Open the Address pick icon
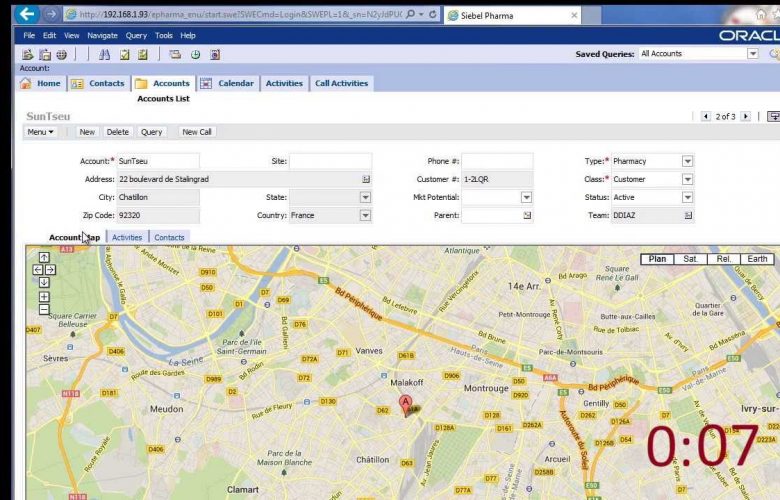This screenshot has height=500, width=780. [366, 179]
